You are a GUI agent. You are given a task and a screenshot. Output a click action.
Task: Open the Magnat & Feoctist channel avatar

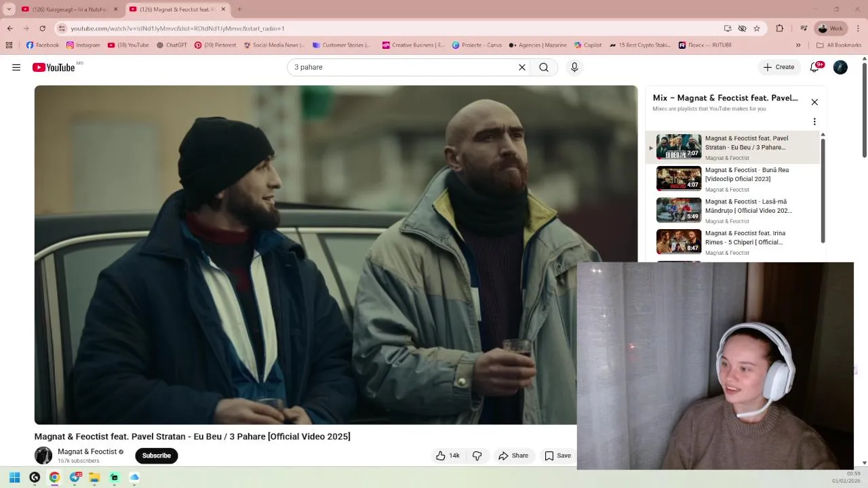coord(43,455)
